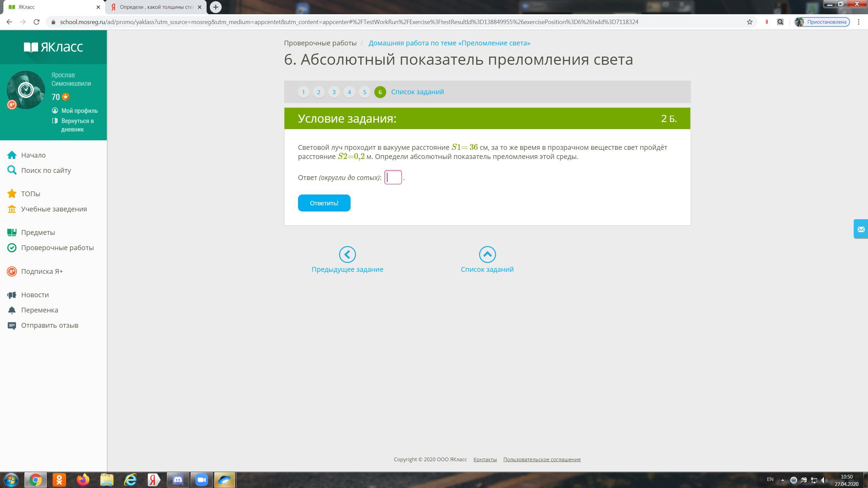Open the Discord icon in taskbar
Viewport: 868px width, 488px height.
178,480
